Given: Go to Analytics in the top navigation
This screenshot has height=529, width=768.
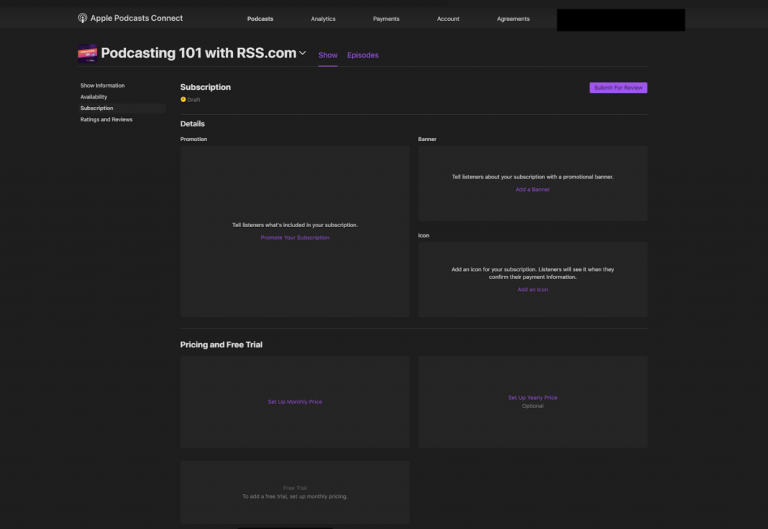Looking at the screenshot, I should [x=323, y=19].
